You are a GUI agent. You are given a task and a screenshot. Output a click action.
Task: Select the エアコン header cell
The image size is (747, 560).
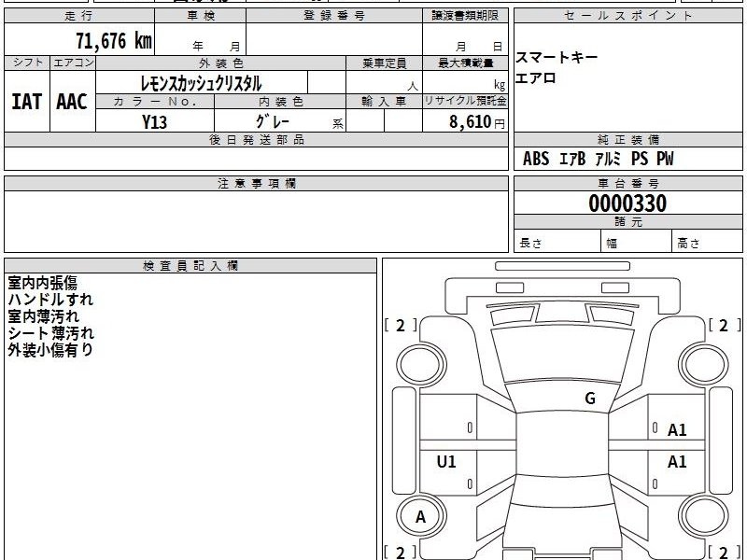click(73, 63)
